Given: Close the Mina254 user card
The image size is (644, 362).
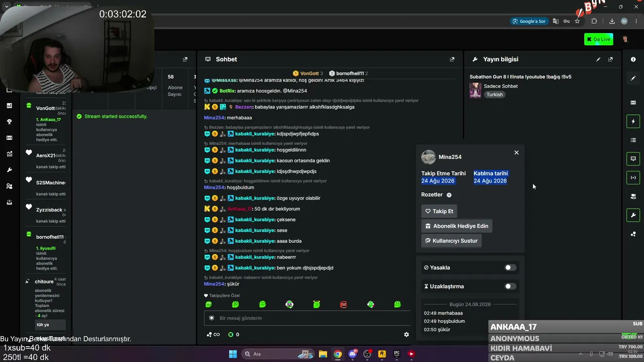Looking at the screenshot, I should pos(516,152).
